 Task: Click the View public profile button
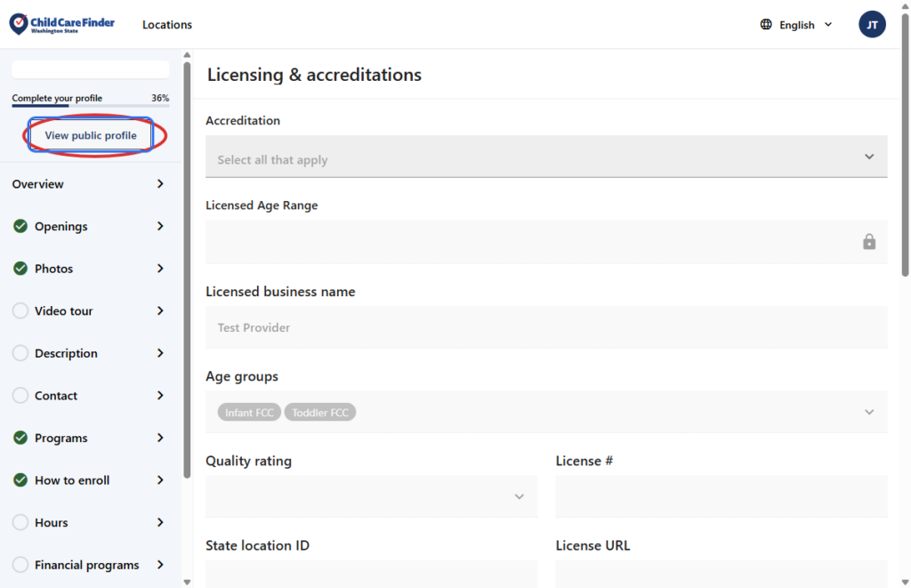tap(91, 135)
